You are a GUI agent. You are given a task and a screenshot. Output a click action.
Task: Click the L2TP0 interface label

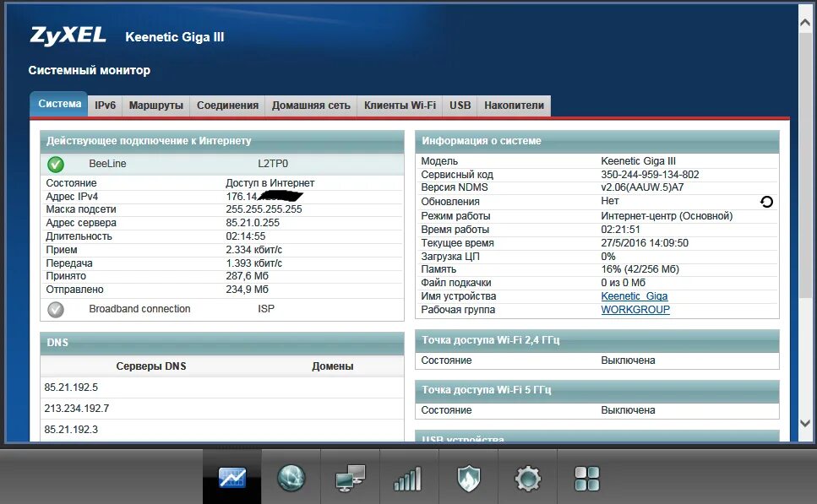273,164
